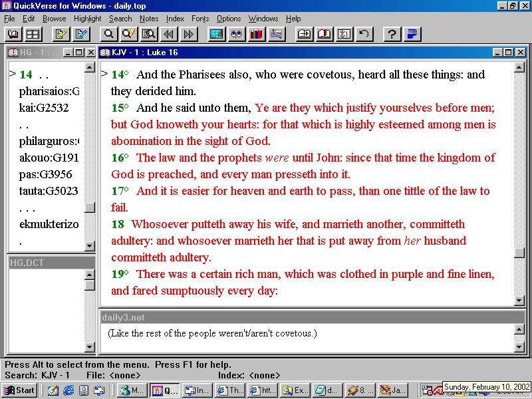The image size is (532, 399).
Task: Launch the magnifying glass search tool
Action: click(109, 34)
